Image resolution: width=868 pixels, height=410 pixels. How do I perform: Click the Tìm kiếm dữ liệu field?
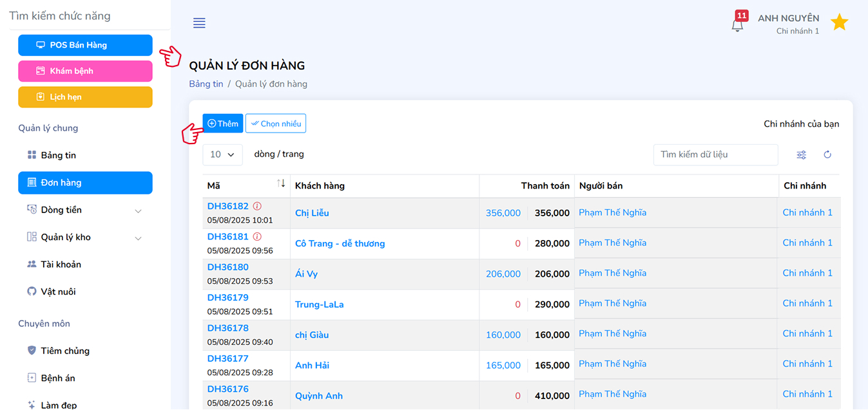click(x=715, y=154)
